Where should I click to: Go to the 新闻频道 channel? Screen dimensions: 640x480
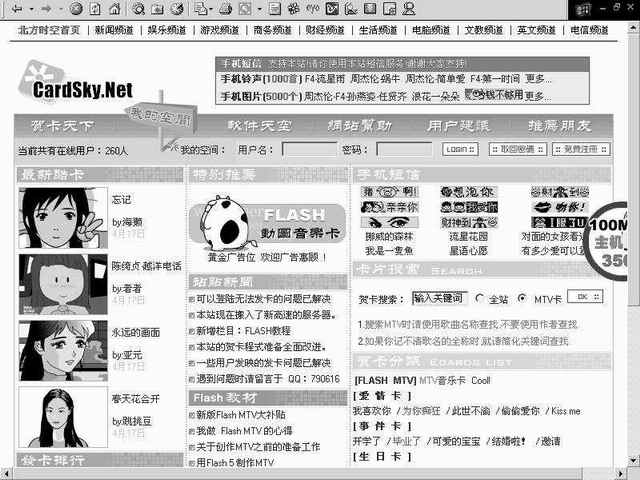pyautogui.click(x=114, y=30)
